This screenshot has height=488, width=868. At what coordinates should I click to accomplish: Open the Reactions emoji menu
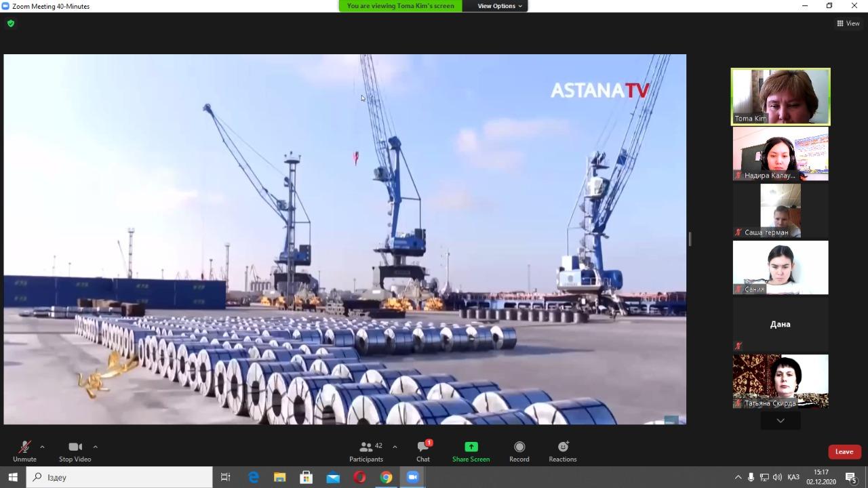(x=563, y=447)
